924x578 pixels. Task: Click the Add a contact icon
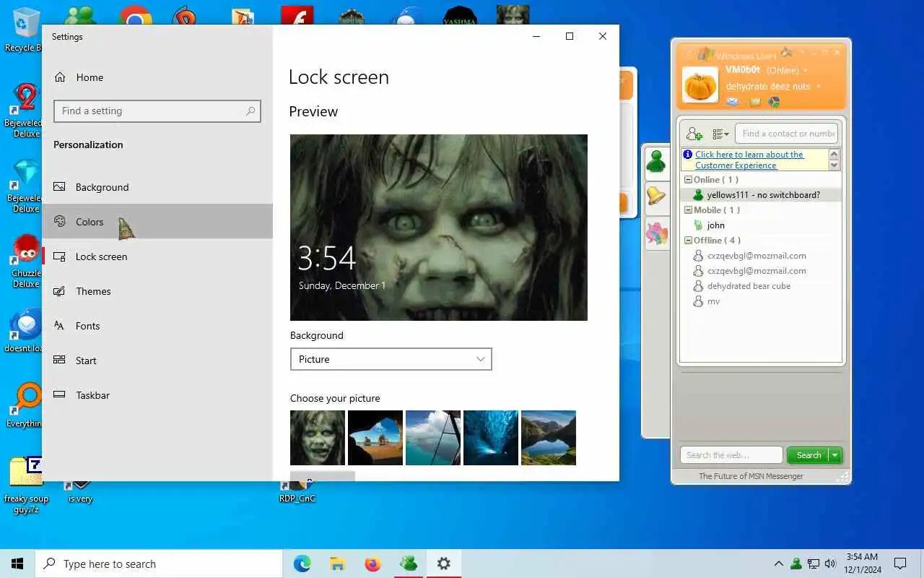point(694,134)
